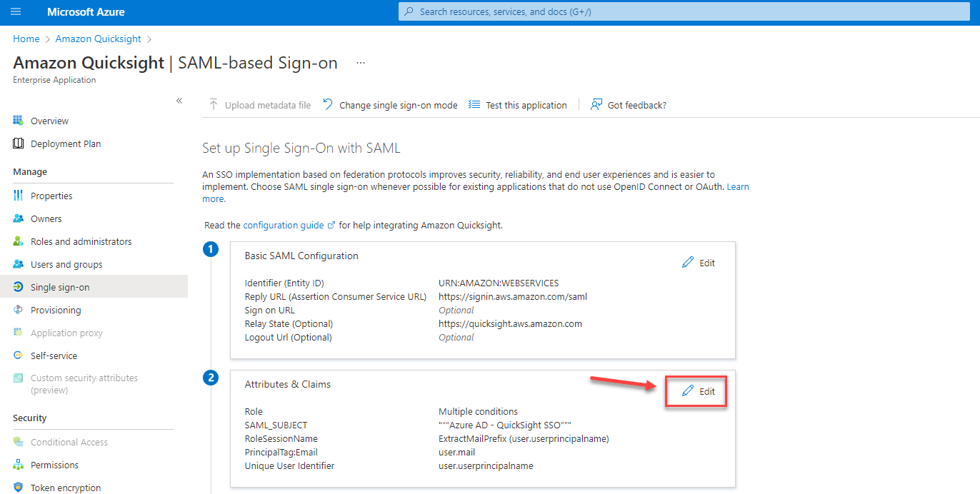Click the configuration guide external link icon

coord(331,226)
